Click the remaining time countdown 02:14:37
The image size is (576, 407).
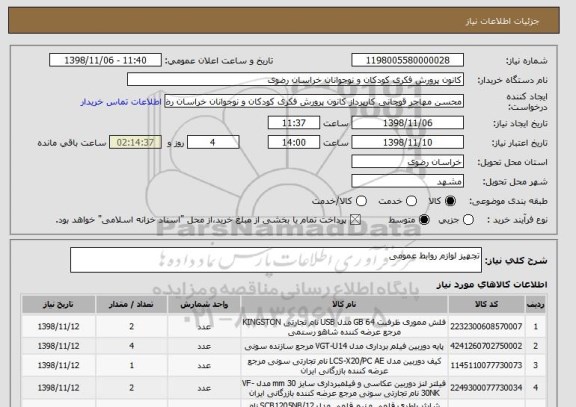[135, 142]
